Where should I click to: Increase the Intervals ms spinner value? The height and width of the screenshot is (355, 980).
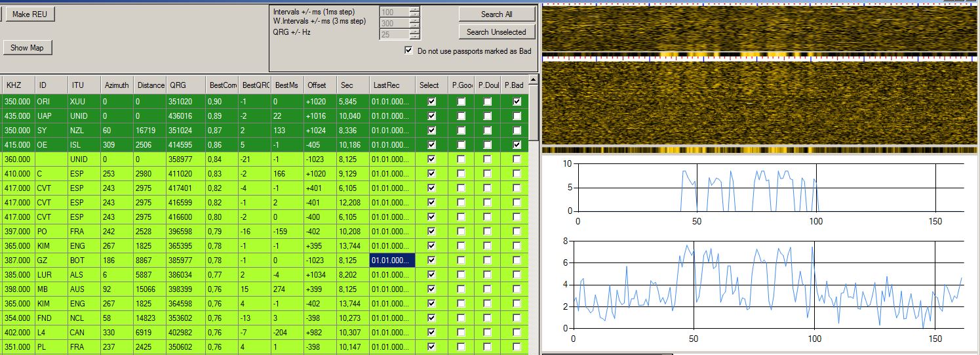pyautogui.click(x=414, y=10)
